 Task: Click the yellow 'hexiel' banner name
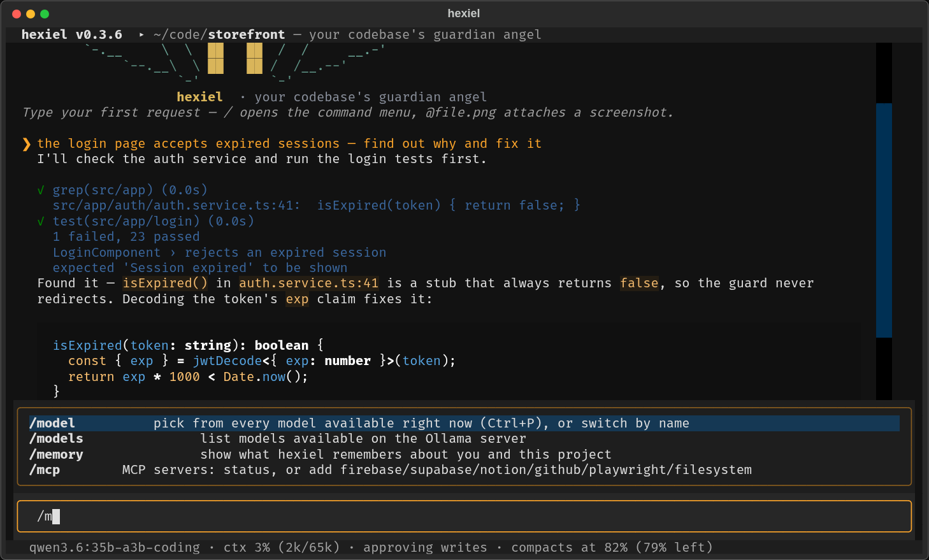pos(199,97)
